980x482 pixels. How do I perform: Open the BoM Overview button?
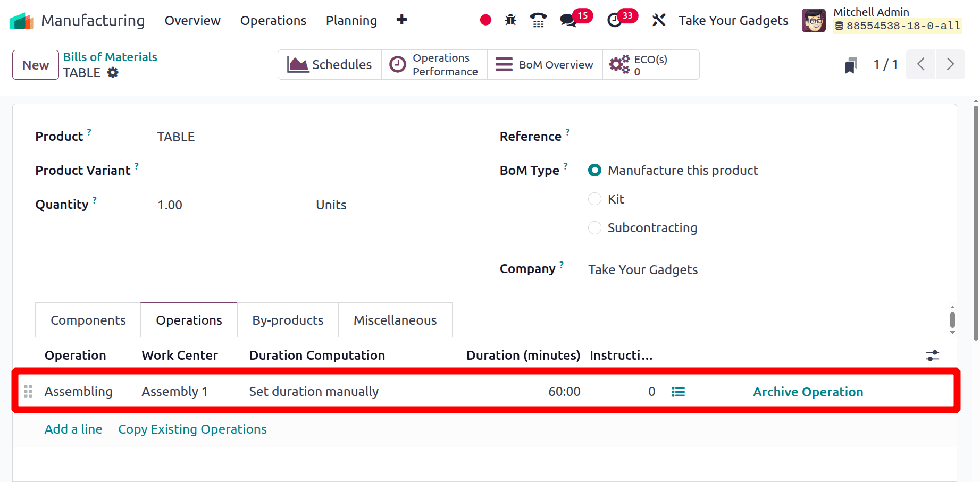click(545, 64)
